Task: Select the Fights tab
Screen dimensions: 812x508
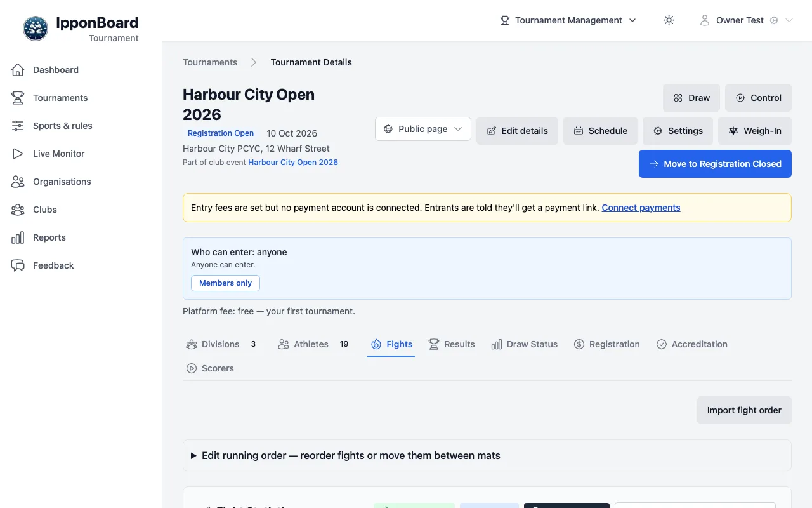Action: (x=391, y=344)
